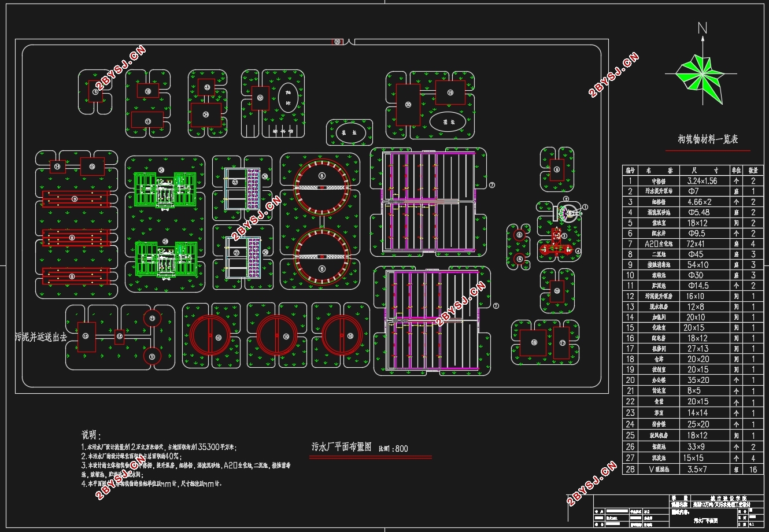Select the drawing title 污水厂平面布置图
The height and width of the screenshot is (532, 769).
[x=341, y=446]
